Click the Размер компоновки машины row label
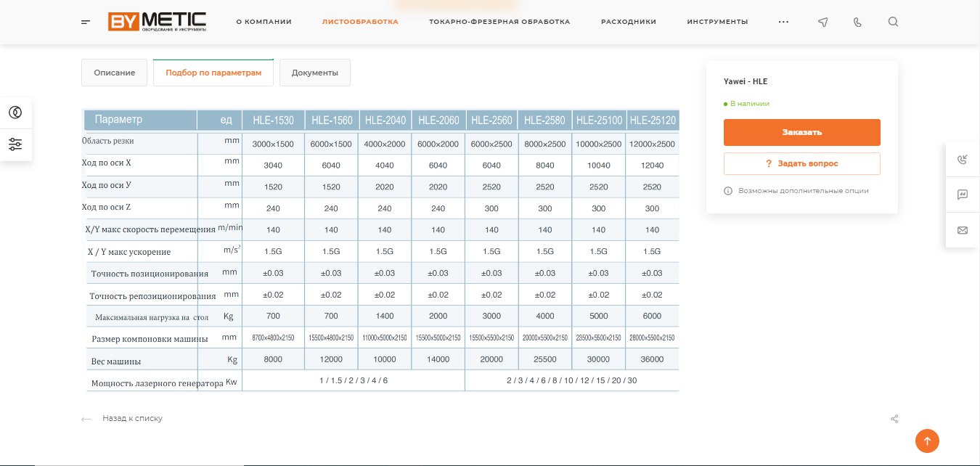This screenshot has width=980, height=466. 150,339
